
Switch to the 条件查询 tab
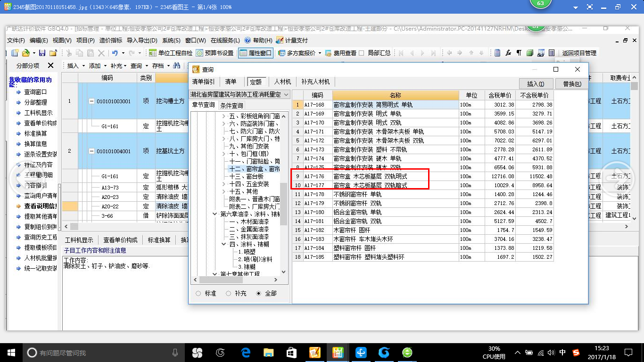(x=232, y=105)
